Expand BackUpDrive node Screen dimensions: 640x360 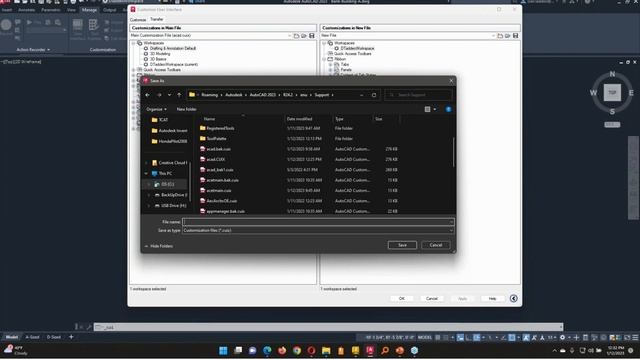click(x=149, y=195)
